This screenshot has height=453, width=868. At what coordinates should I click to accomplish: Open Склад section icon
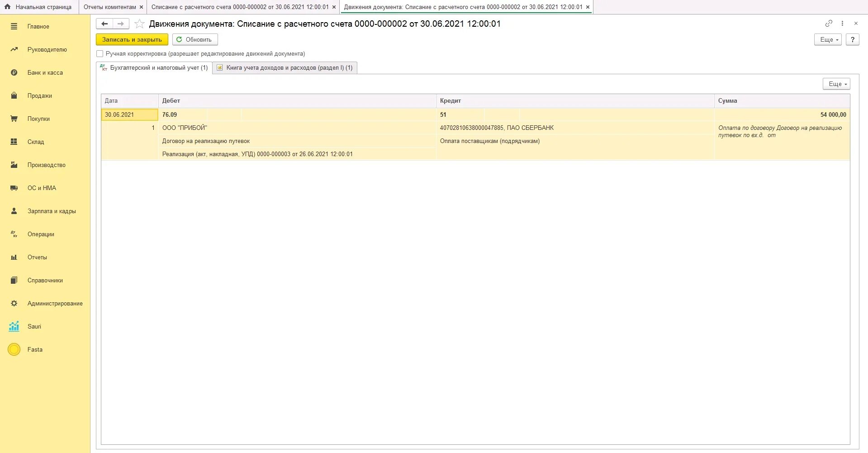coord(14,142)
